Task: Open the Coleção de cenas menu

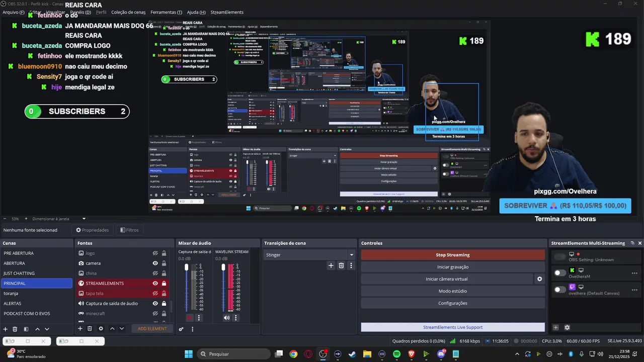Action: [128, 12]
